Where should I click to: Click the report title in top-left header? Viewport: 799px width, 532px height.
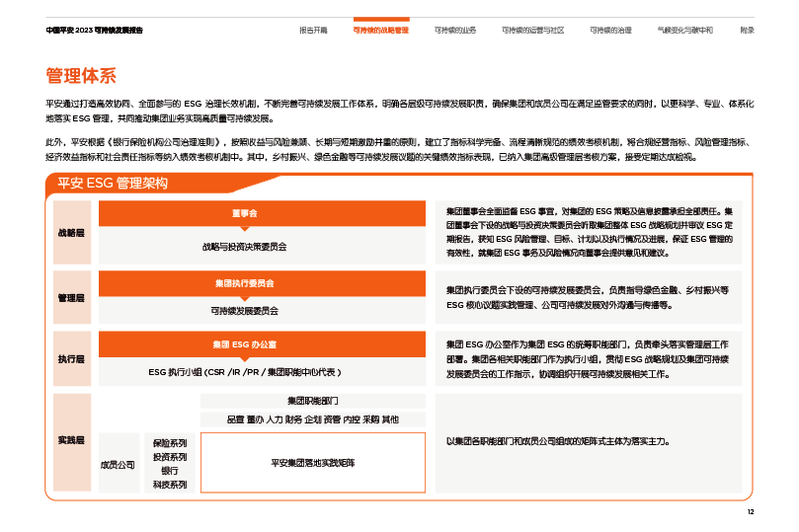95,31
